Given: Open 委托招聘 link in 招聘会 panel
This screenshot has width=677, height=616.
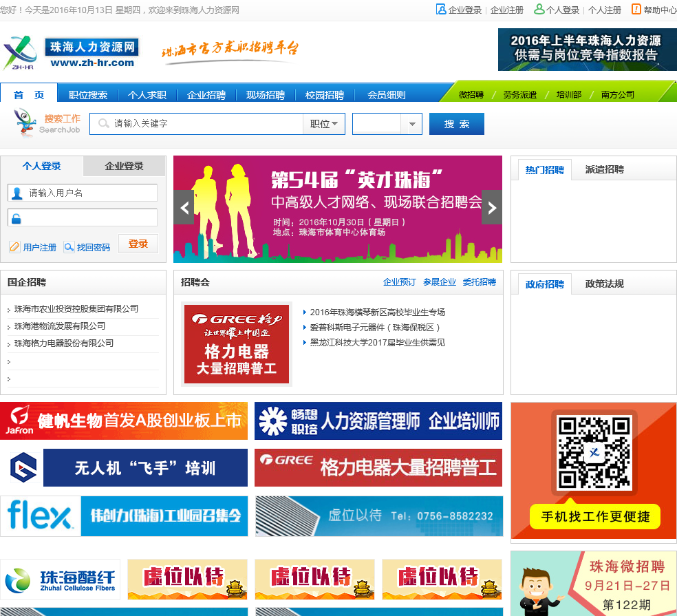Looking at the screenshot, I should (x=480, y=282).
